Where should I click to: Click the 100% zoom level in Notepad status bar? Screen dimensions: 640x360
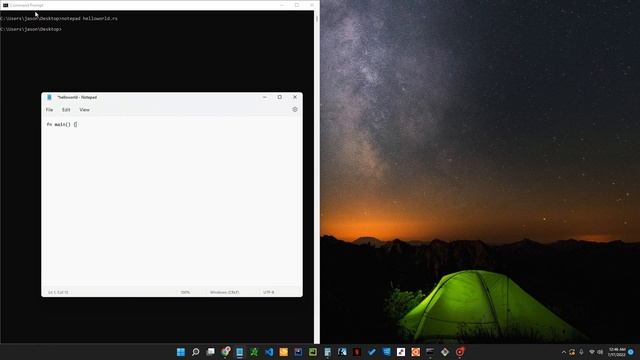185,292
